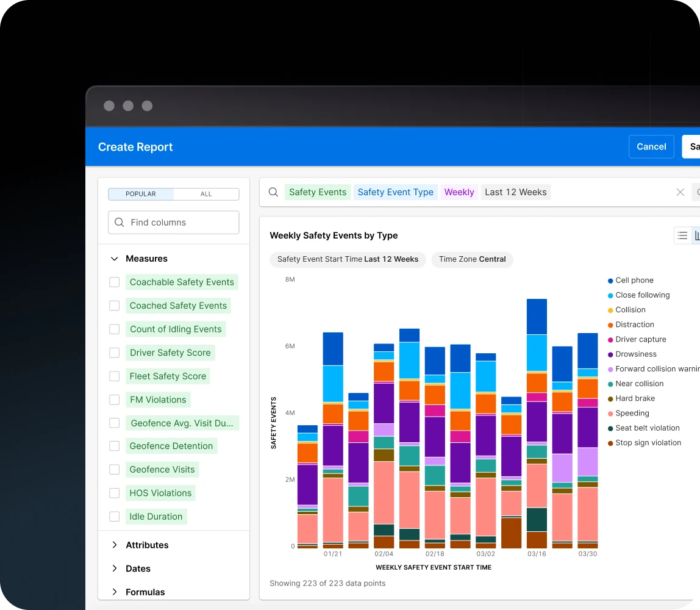Clear the search query with the X icon
700x610 pixels.
(680, 192)
